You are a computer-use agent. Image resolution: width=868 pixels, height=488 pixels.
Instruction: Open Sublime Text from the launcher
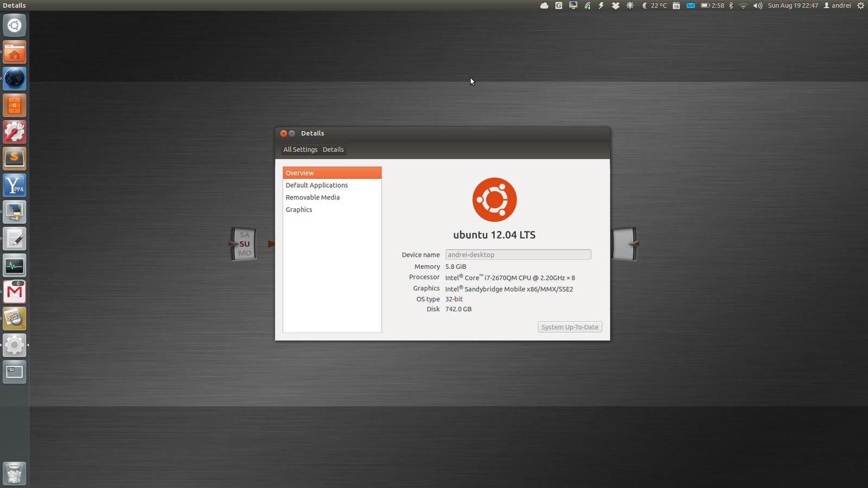(15, 158)
